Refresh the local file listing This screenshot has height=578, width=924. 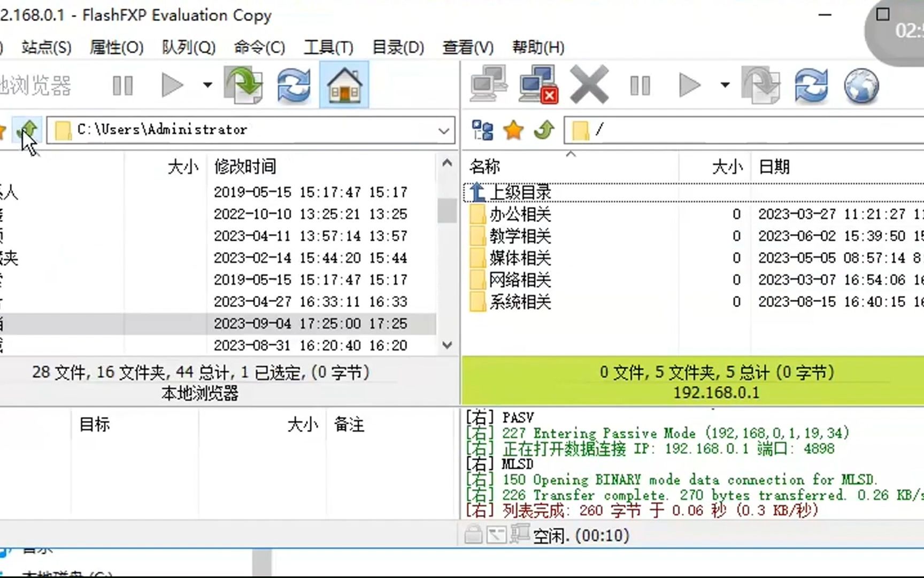pos(293,85)
